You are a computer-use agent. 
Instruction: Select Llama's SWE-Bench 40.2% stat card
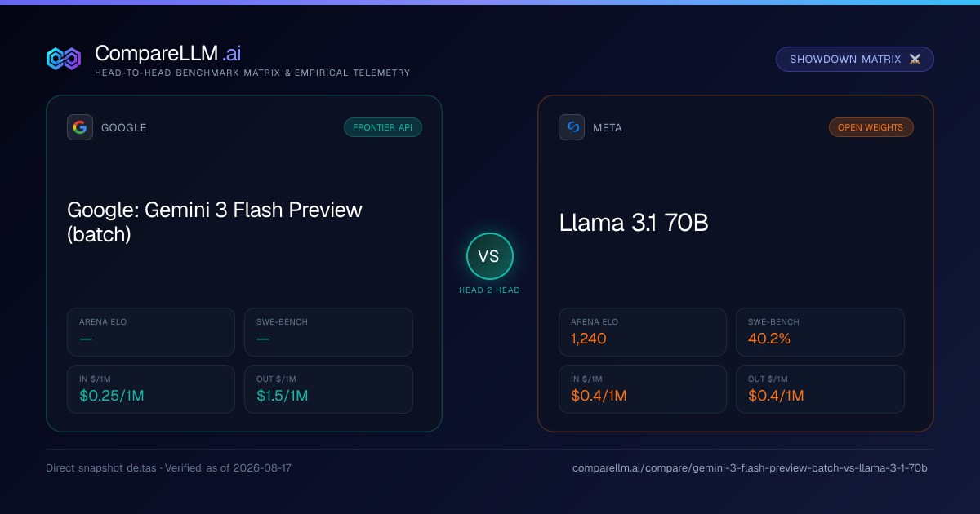820,332
